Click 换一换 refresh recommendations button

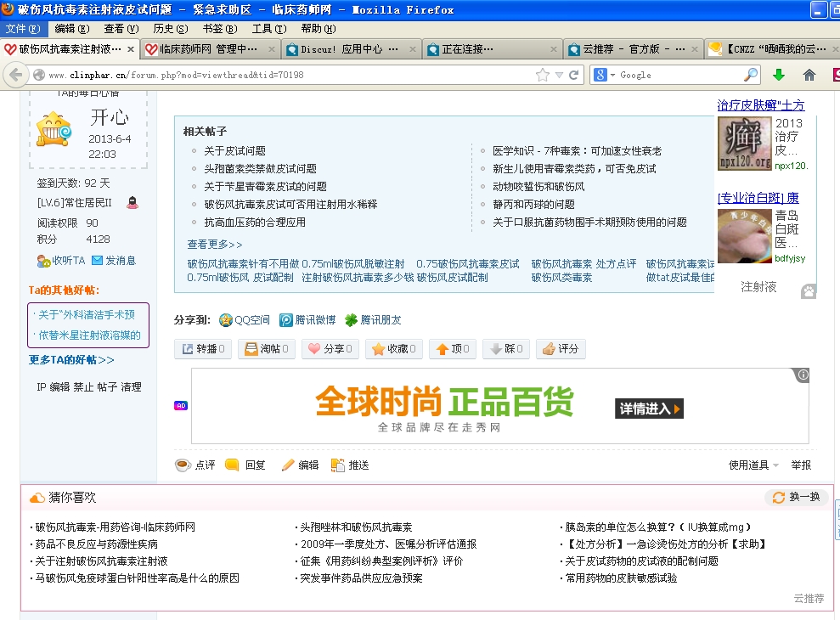pos(797,498)
